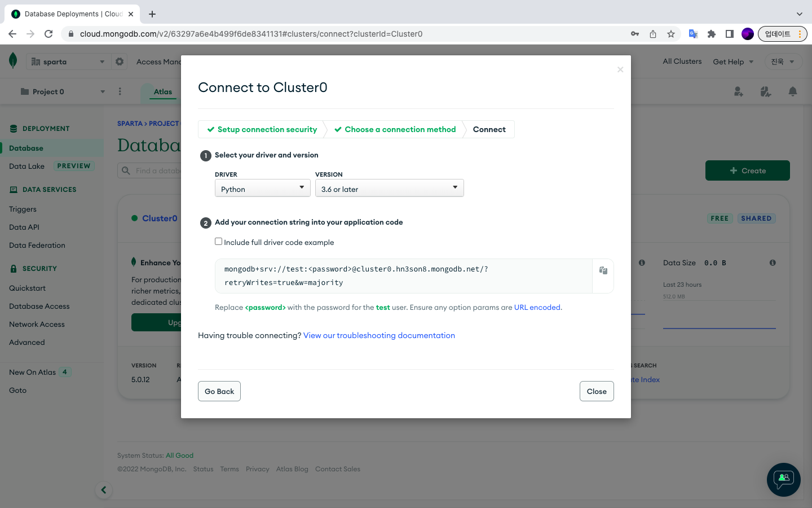The image size is (812, 508).
Task: Open organization settings gear icon
Action: (120, 62)
